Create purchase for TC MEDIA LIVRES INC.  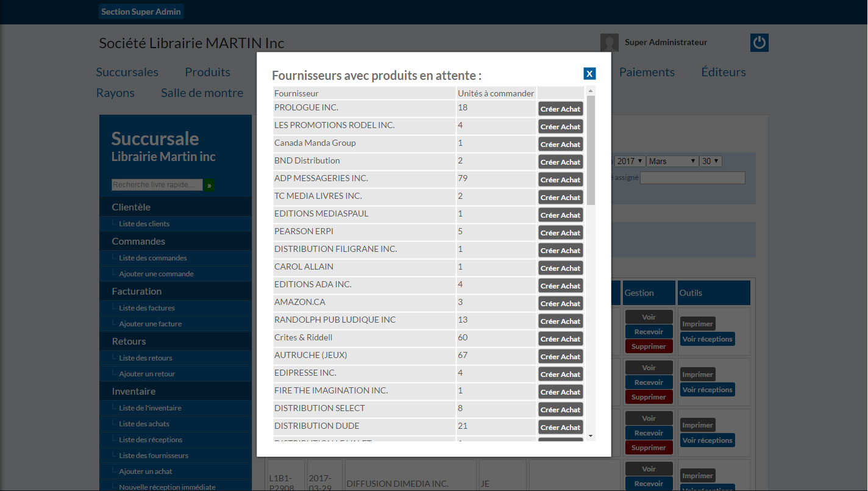pyautogui.click(x=560, y=198)
